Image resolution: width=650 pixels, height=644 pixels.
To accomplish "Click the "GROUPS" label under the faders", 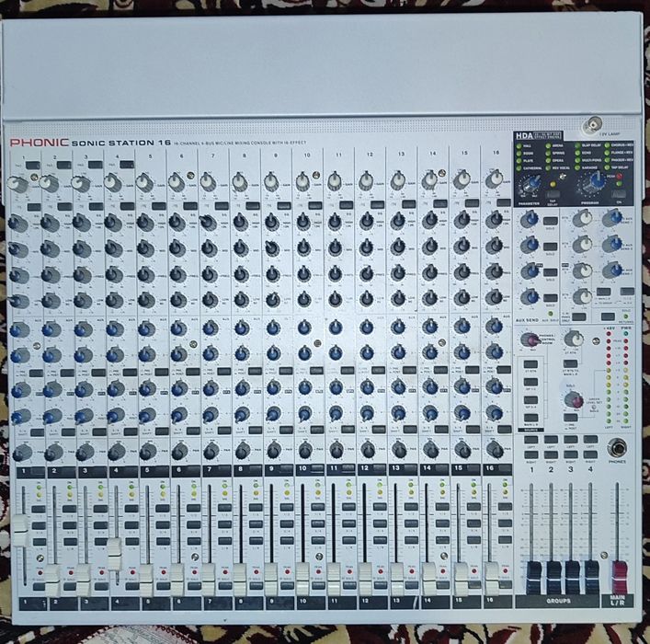I will tap(558, 601).
